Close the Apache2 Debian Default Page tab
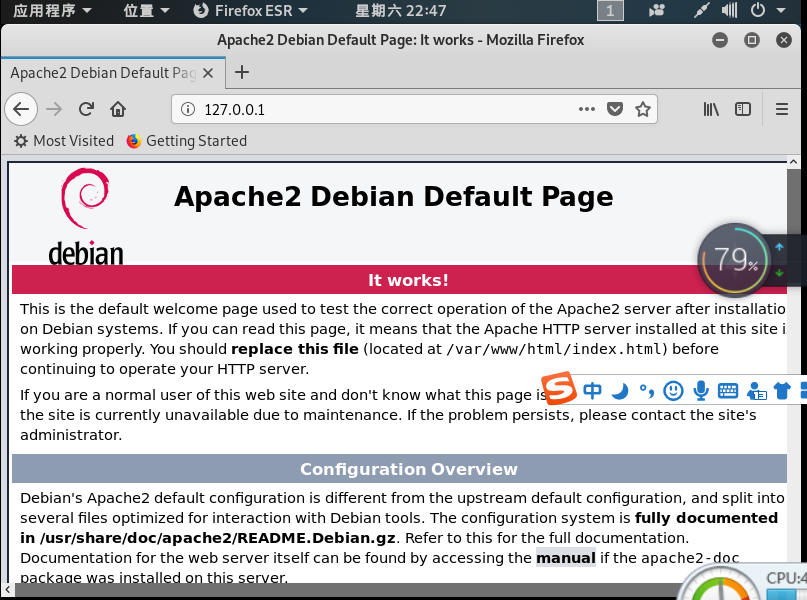Screen dimensions: 807x600 [x=208, y=73]
